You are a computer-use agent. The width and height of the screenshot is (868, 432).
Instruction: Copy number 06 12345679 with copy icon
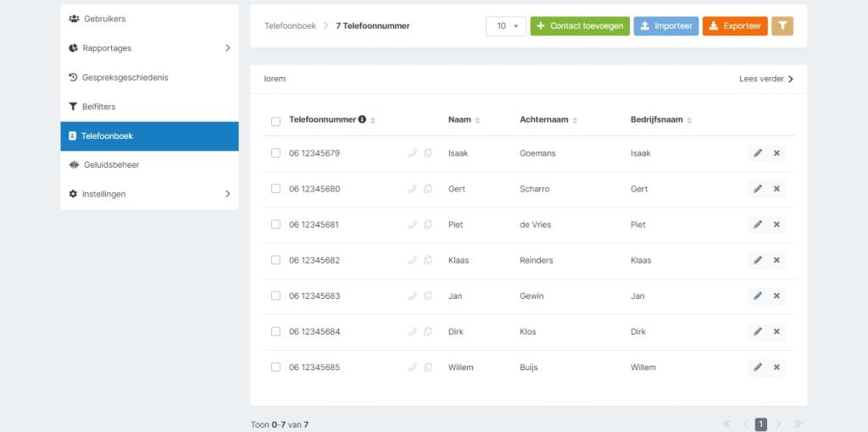tap(427, 153)
